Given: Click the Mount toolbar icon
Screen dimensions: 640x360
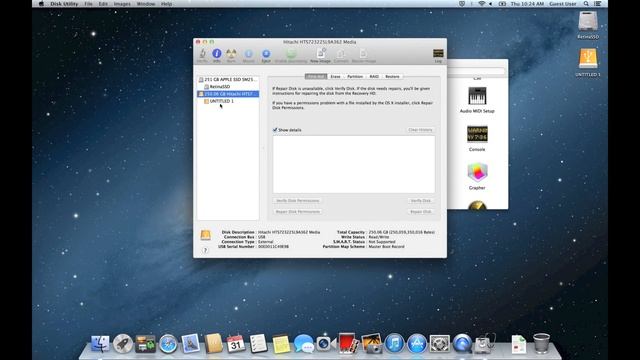Looking at the screenshot, I should [x=249, y=55].
